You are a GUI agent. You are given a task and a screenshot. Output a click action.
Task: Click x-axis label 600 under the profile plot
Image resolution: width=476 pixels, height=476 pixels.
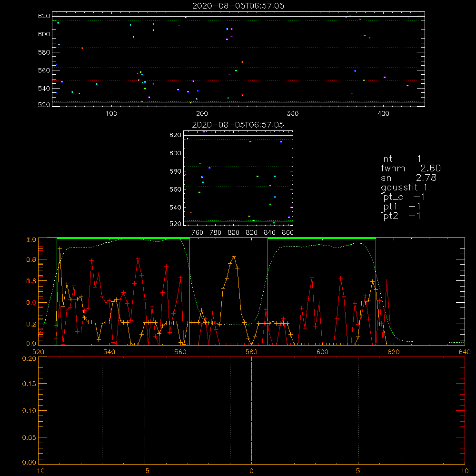tap(322, 352)
